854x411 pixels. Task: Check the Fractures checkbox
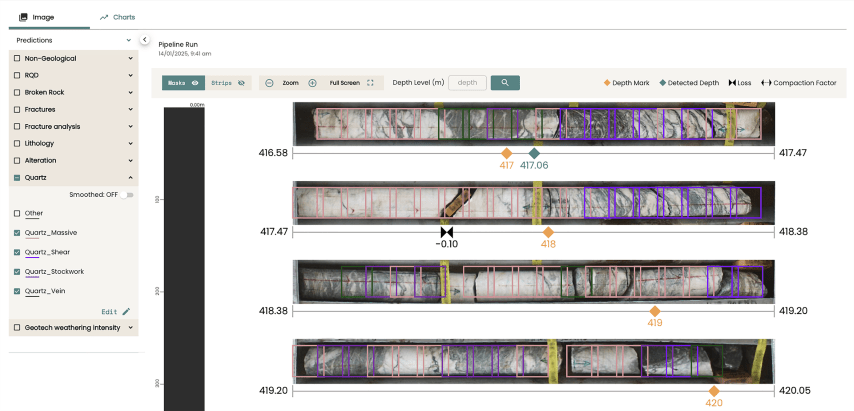(x=17, y=109)
